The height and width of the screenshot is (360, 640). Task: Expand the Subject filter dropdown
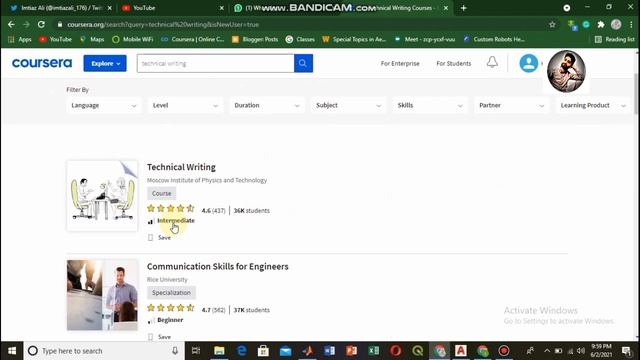349,105
